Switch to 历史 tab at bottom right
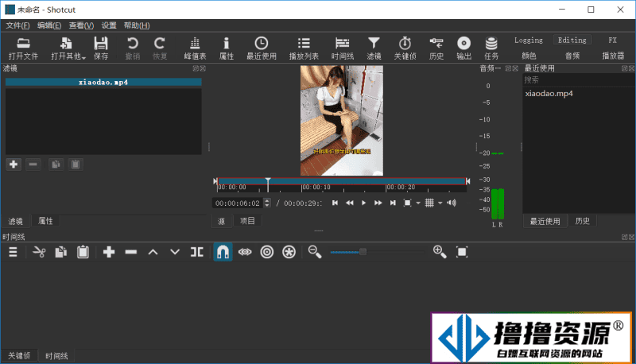Image resolution: width=636 pixels, height=364 pixels. [583, 221]
